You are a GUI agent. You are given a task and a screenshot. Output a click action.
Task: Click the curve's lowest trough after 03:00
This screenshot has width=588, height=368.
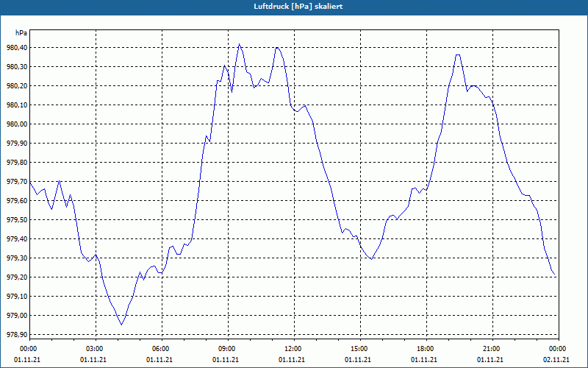(121, 325)
